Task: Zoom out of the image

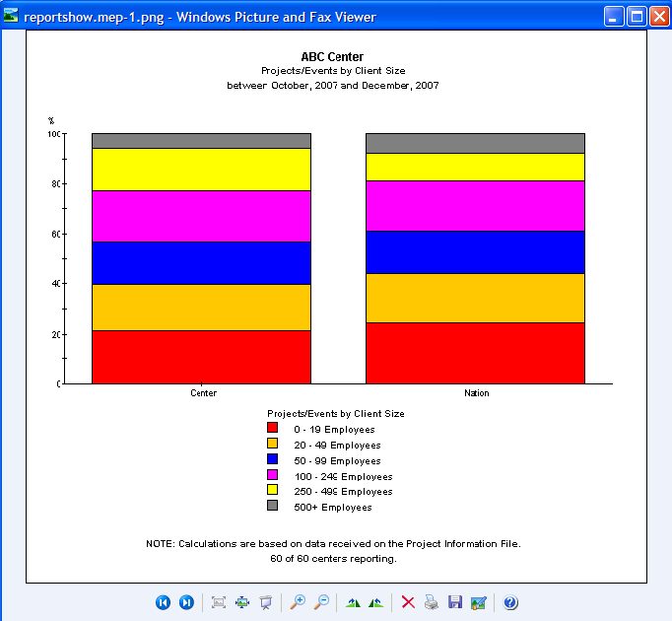Action: [321, 602]
